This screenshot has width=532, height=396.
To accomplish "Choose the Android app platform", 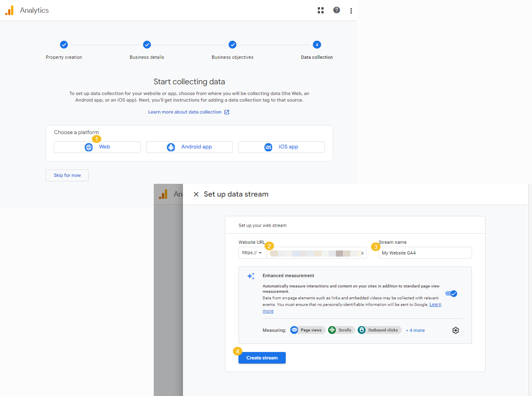I will 189,147.
